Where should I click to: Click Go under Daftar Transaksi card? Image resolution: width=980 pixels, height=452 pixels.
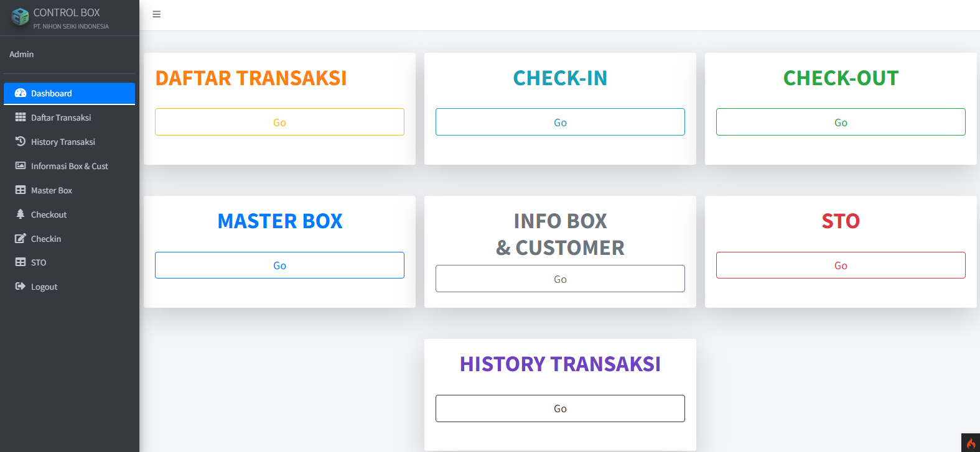click(x=279, y=122)
